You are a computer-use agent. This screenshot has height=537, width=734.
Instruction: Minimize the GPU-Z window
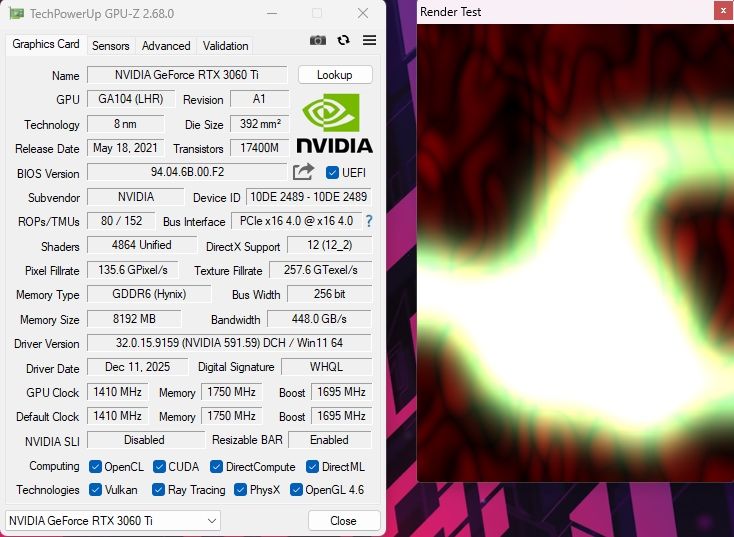[272, 14]
